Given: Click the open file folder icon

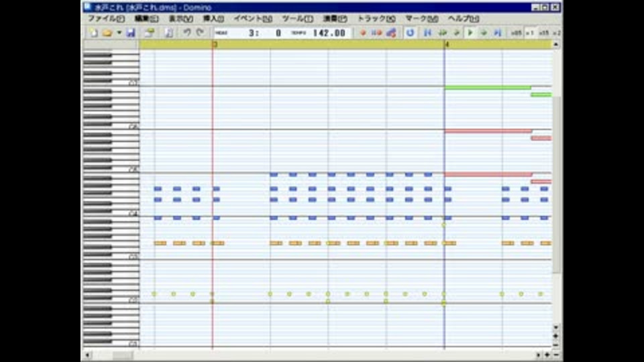Looking at the screenshot, I should [x=107, y=33].
